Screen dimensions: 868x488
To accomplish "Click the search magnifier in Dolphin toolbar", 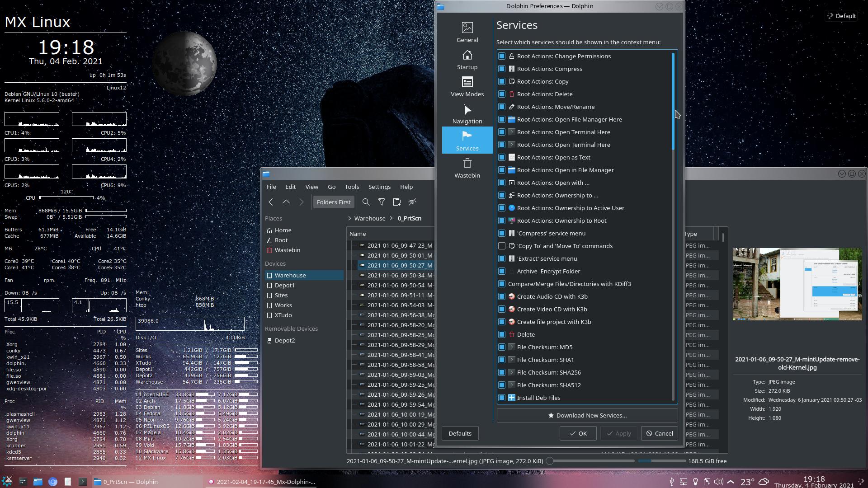I will click(x=366, y=202).
